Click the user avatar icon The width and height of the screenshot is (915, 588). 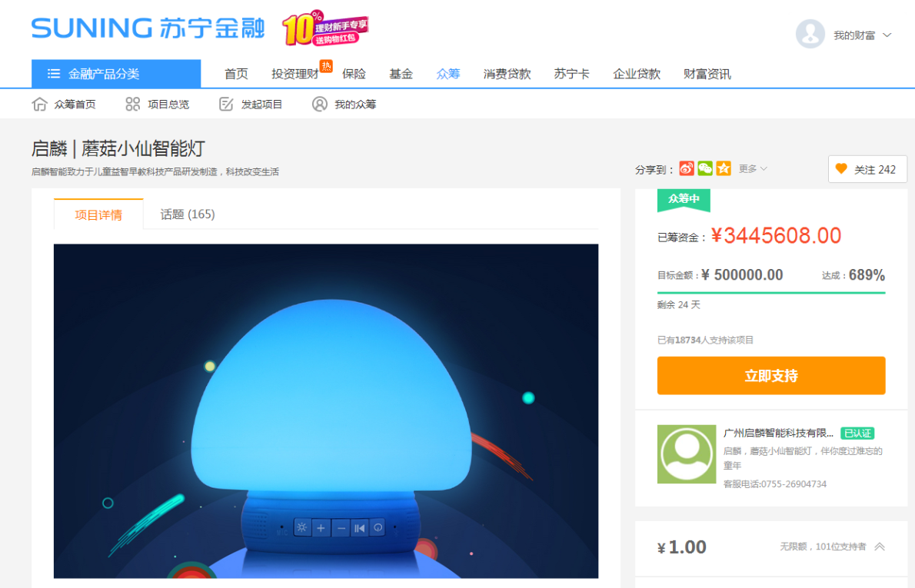tap(810, 35)
